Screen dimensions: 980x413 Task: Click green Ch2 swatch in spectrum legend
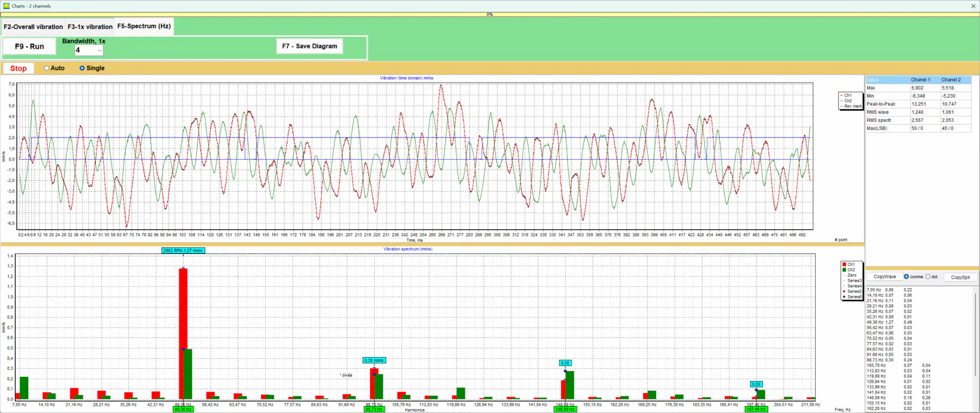(x=844, y=270)
